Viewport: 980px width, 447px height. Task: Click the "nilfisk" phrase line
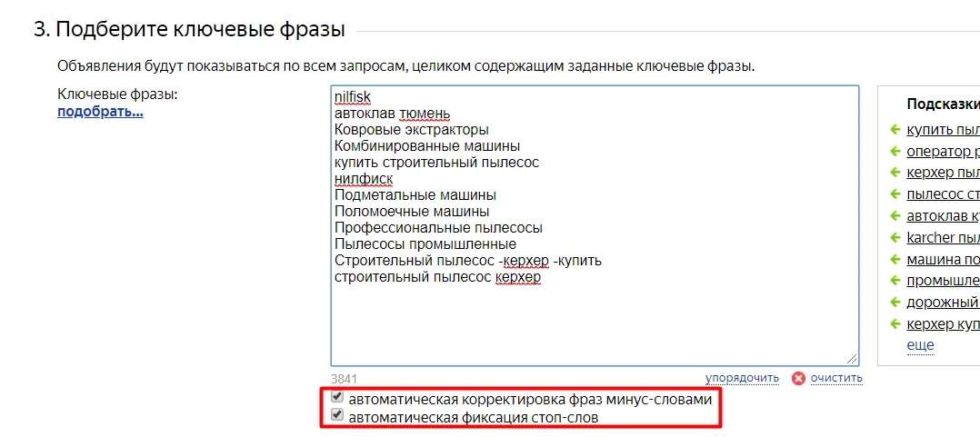(353, 97)
